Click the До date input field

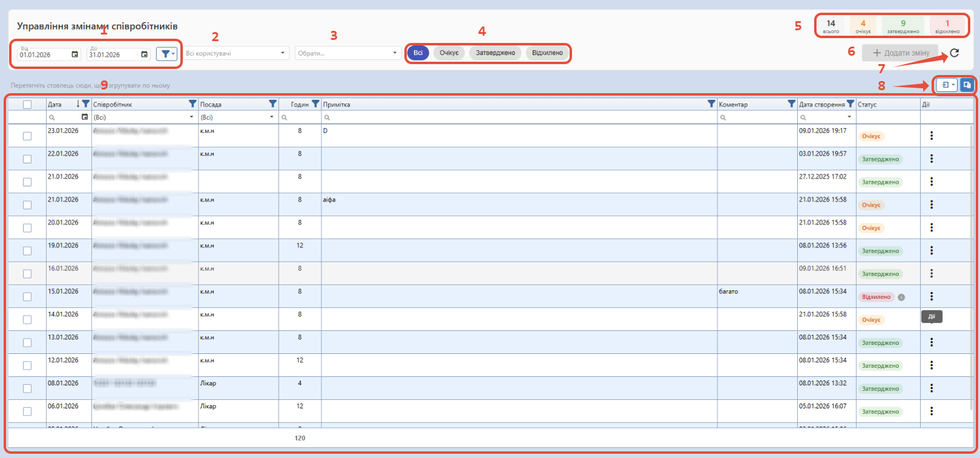click(114, 54)
